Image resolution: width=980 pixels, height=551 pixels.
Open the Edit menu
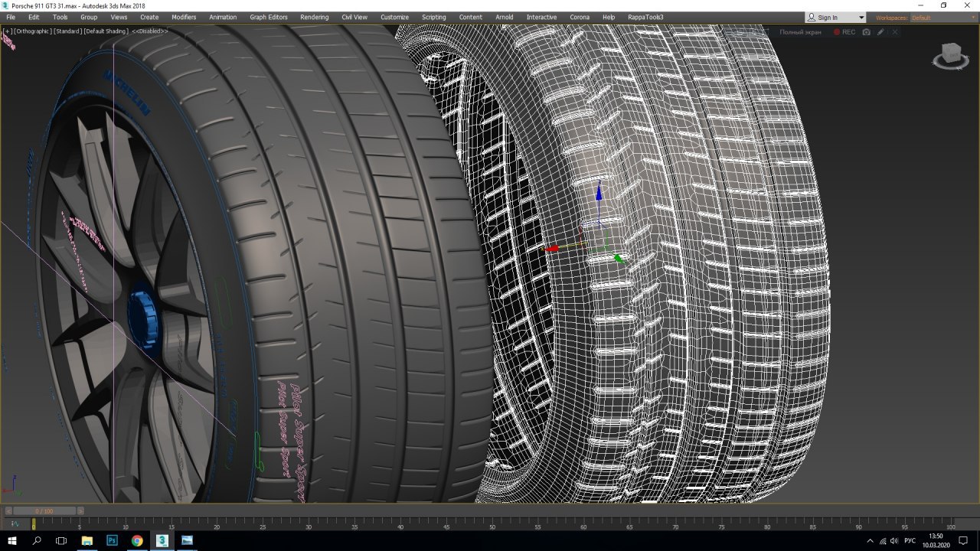[34, 17]
